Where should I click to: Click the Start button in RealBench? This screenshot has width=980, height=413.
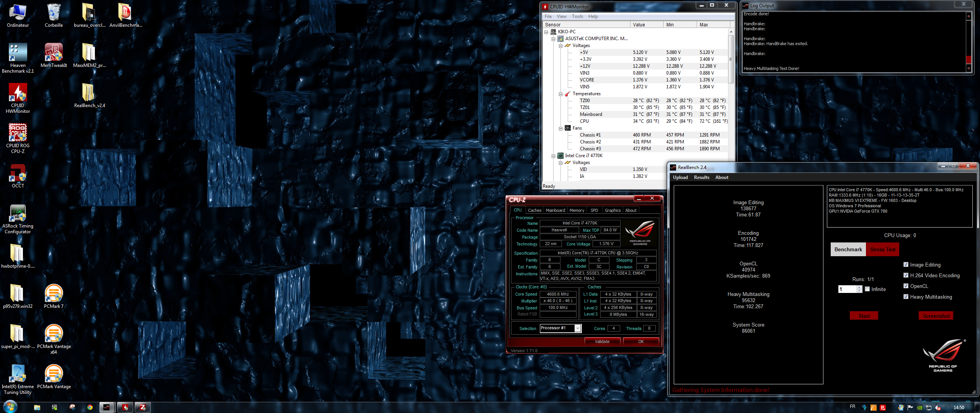[864, 316]
